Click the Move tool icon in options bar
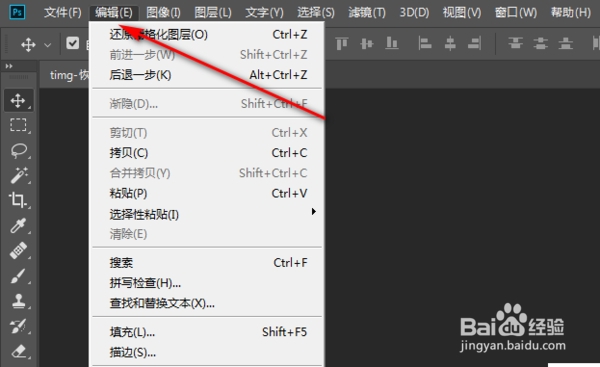The image size is (600, 367). pos(28,44)
